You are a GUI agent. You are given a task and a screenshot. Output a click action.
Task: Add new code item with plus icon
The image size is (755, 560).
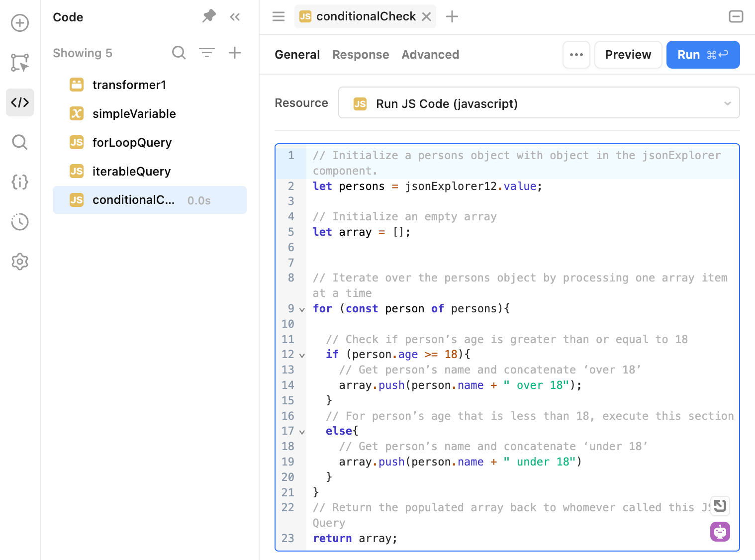(x=235, y=53)
